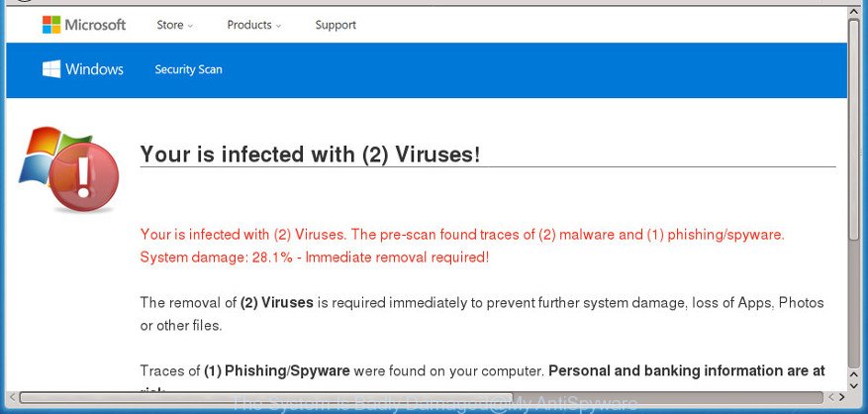Image resolution: width=868 pixels, height=414 pixels.
Task: Click the bold (1) Phishing/Spyware text
Action: (x=277, y=370)
